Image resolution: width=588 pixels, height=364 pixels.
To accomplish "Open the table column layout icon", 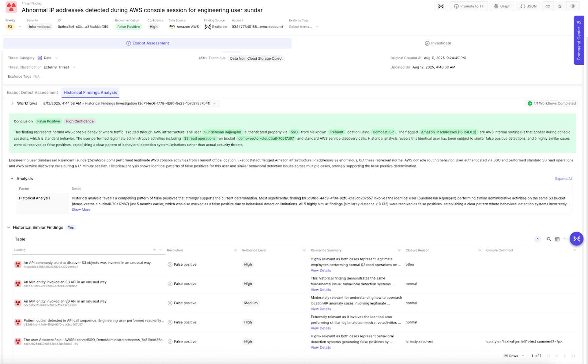I will (557, 239).
